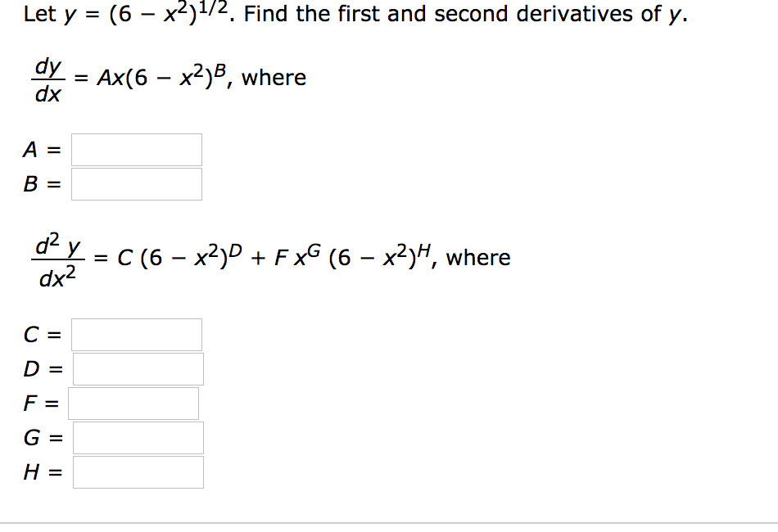Click the input field for A
The height and width of the screenshot is (532, 778).
point(136,149)
